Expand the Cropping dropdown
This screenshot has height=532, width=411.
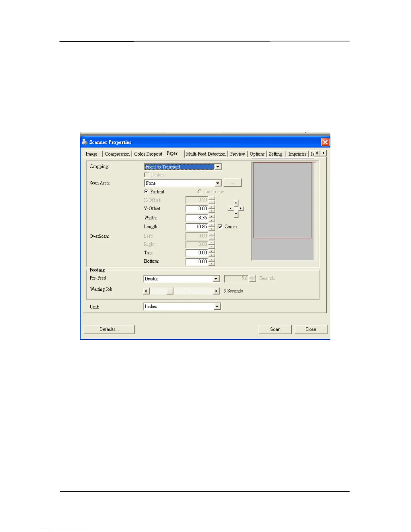[218, 167]
